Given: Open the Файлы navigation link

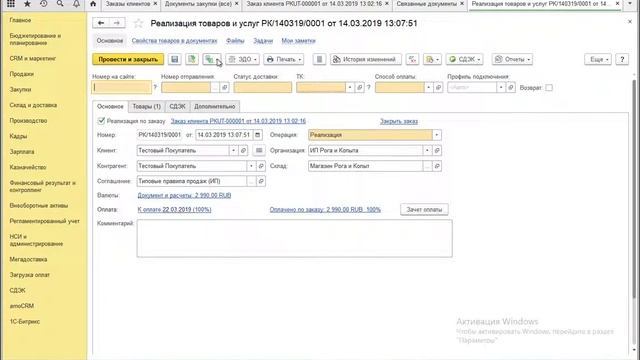Looking at the screenshot, I should click(x=235, y=41).
